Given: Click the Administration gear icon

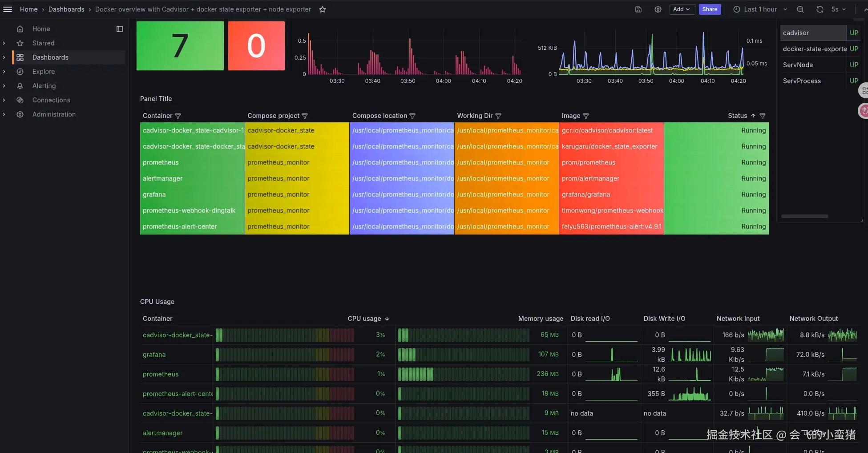Looking at the screenshot, I should (x=20, y=114).
